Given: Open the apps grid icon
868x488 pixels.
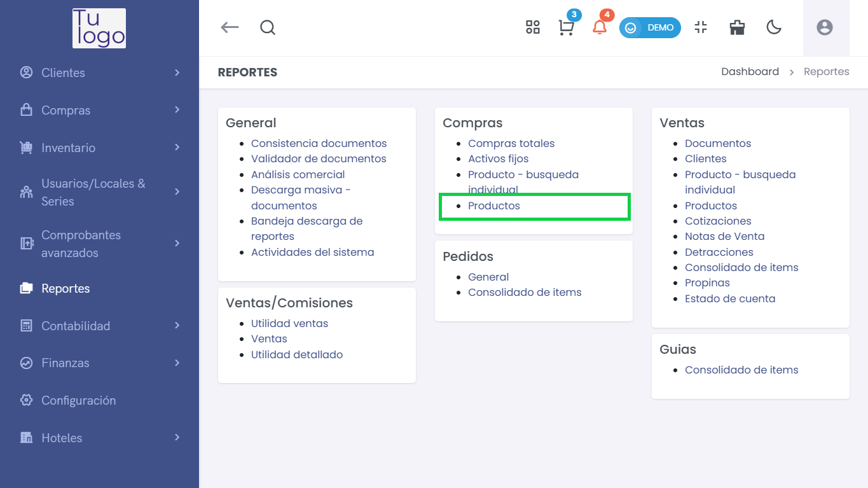Looking at the screenshot, I should click(x=533, y=27).
